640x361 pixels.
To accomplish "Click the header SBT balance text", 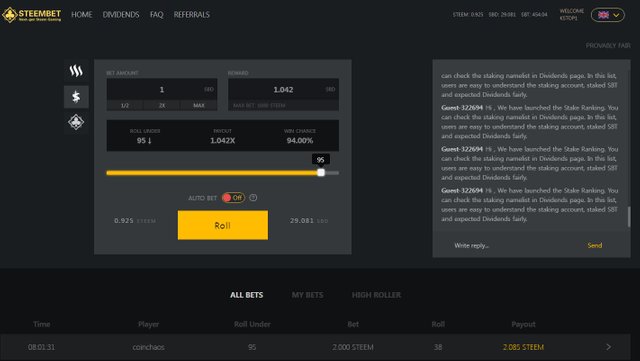I will coord(534,15).
